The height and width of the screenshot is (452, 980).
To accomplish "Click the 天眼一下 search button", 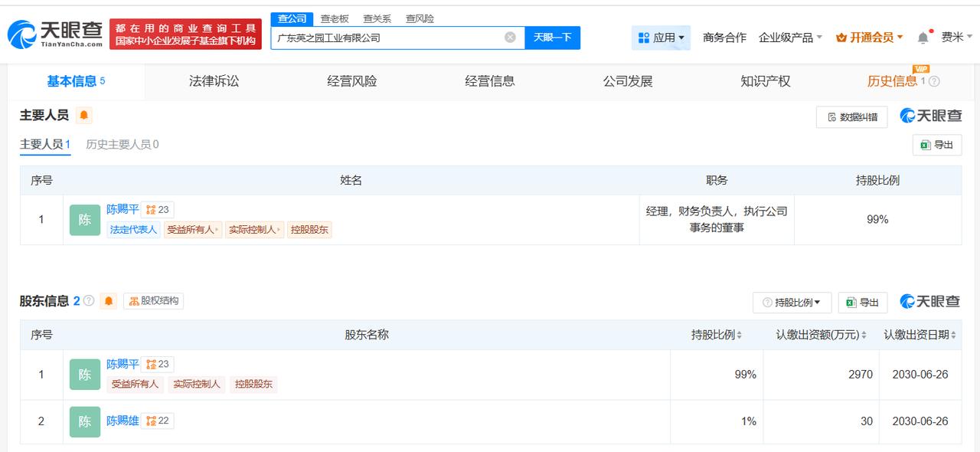I will coord(553,38).
